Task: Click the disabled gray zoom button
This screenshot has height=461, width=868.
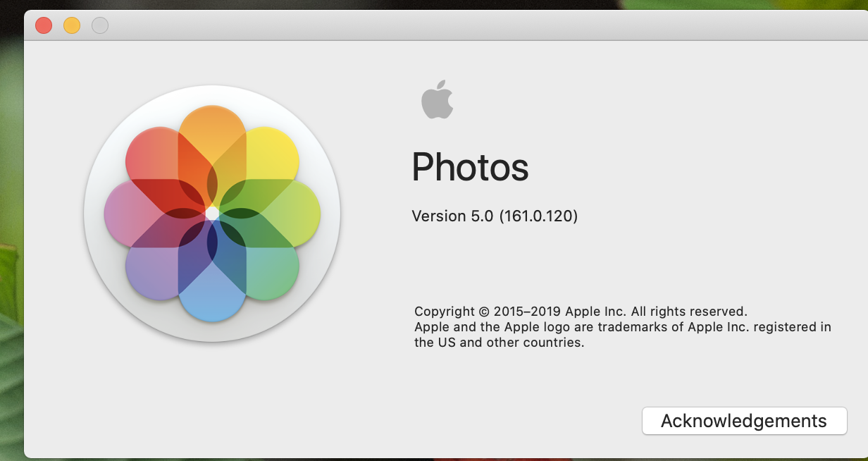Action: click(100, 25)
